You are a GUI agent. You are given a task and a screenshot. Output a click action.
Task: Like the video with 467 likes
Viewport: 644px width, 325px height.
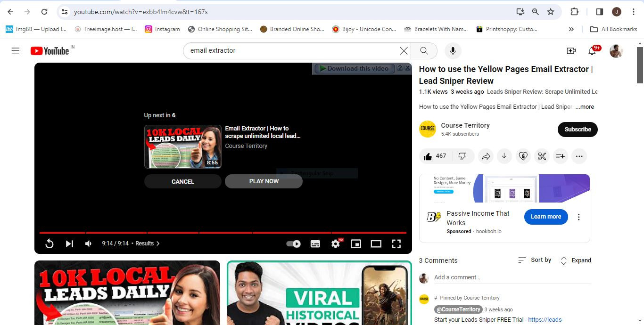[x=435, y=156]
